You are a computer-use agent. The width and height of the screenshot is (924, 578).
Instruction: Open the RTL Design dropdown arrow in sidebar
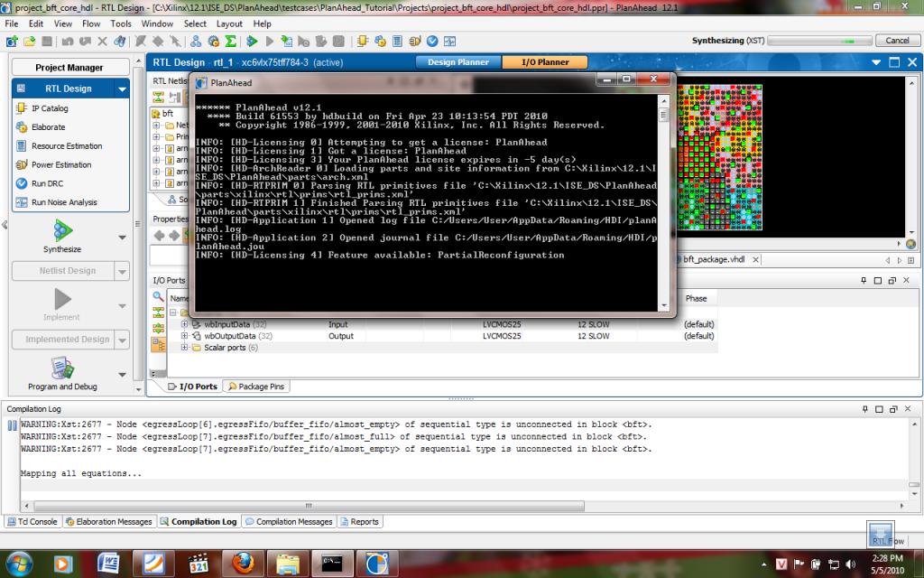click(122, 89)
